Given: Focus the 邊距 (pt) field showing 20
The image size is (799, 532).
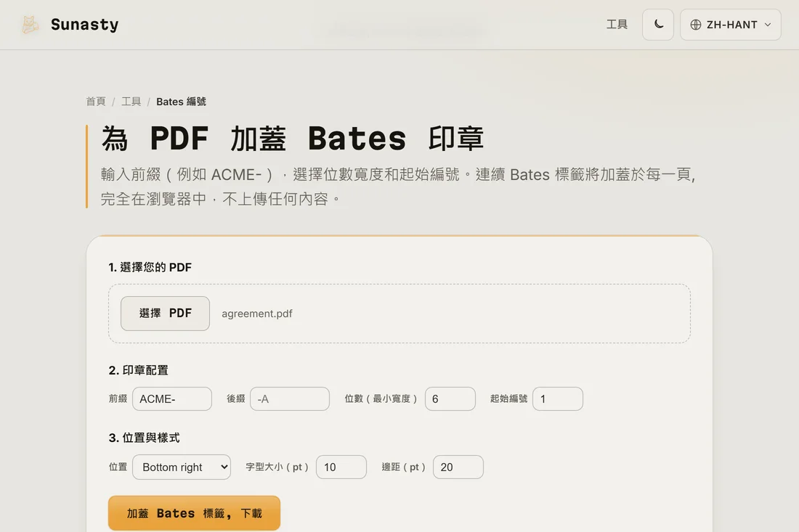Looking at the screenshot, I should coord(458,467).
